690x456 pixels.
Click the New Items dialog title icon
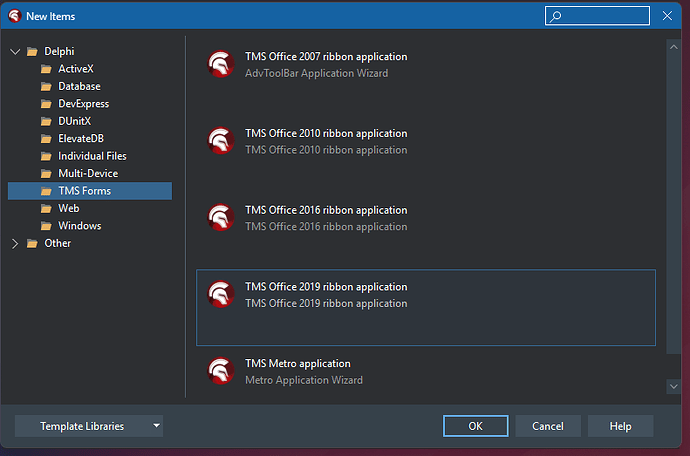pyautogui.click(x=15, y=16)
